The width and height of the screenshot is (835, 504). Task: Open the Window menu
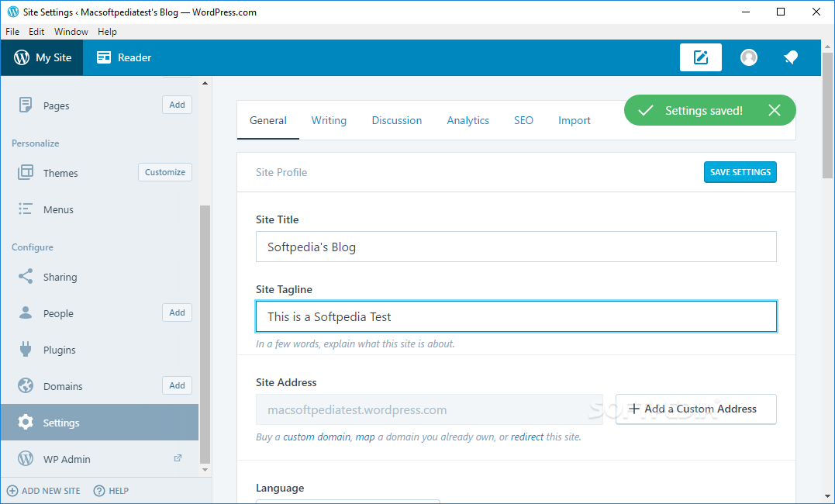click(x=71, y=32)
